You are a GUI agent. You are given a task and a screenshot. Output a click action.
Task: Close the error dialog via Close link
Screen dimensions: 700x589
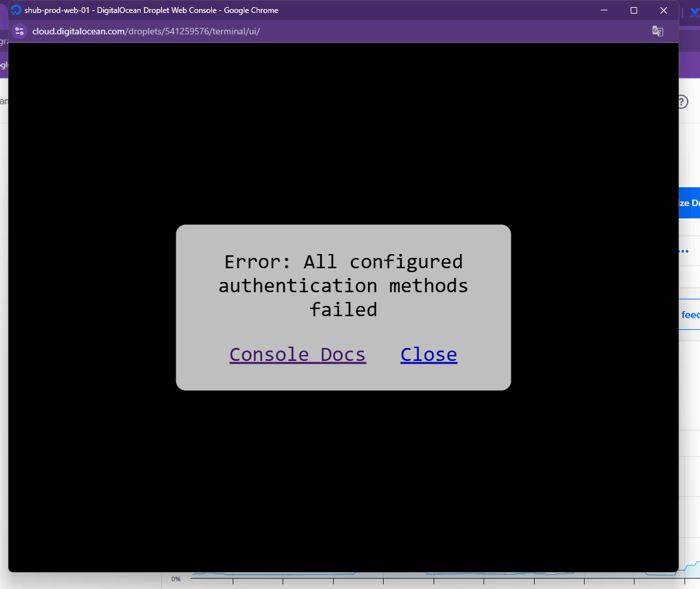[428, 354]
